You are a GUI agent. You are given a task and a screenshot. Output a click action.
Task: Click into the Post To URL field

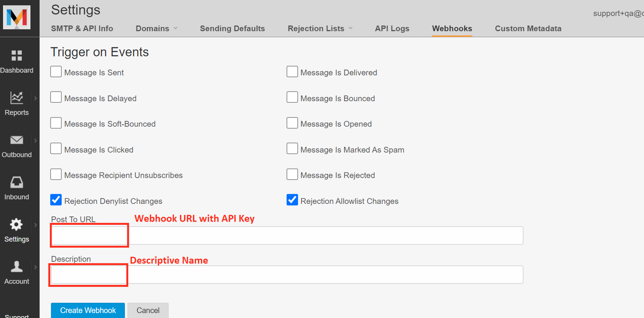[x=287, y=235]
